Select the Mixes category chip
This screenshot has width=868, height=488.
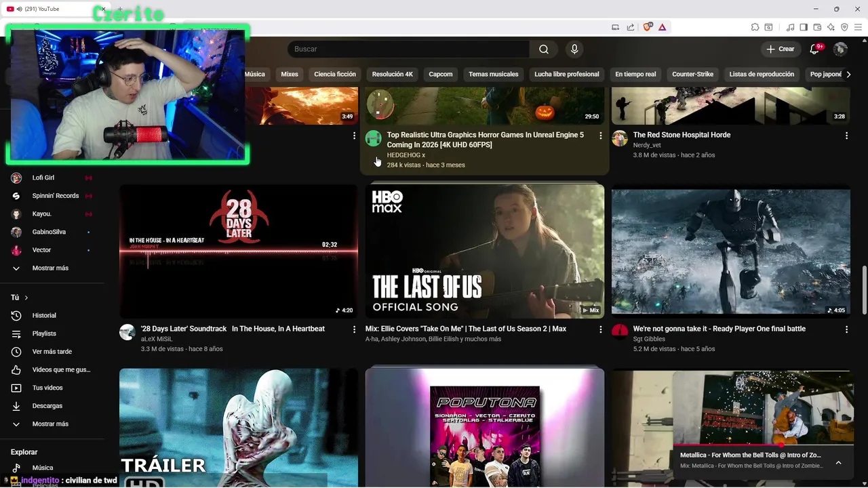290,74
